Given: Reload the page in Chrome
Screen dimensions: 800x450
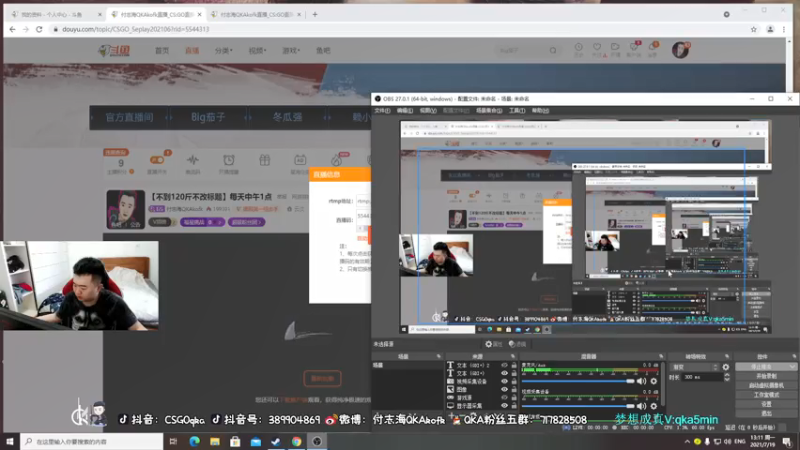Looking at the screenshot, I should tap(39, 29).
